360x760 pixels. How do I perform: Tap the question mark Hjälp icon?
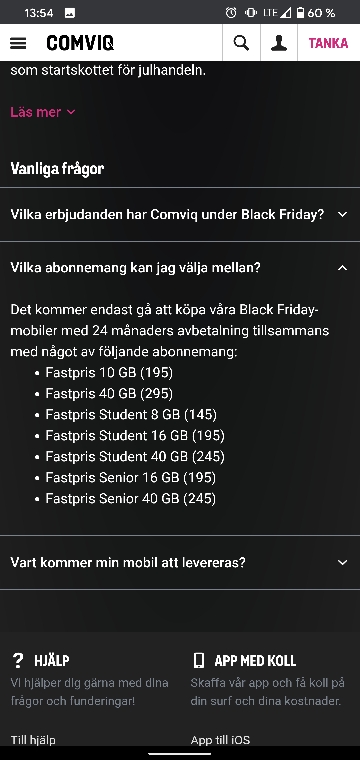coord(18,660)
